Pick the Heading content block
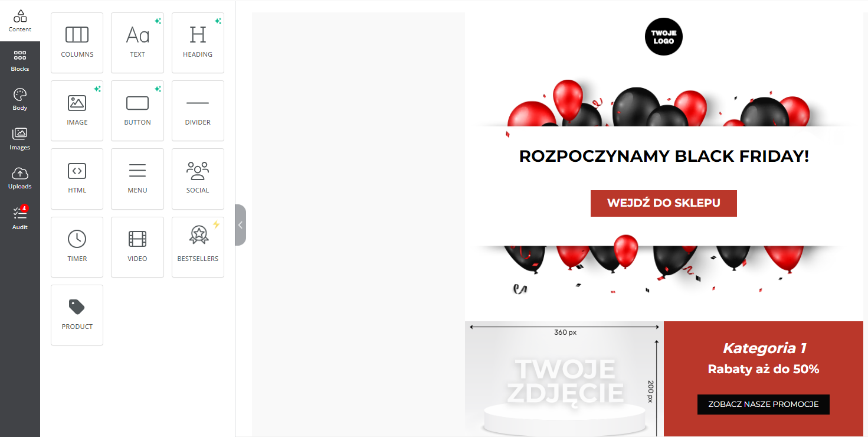868x437 pixels. click(x=198, y=43)
